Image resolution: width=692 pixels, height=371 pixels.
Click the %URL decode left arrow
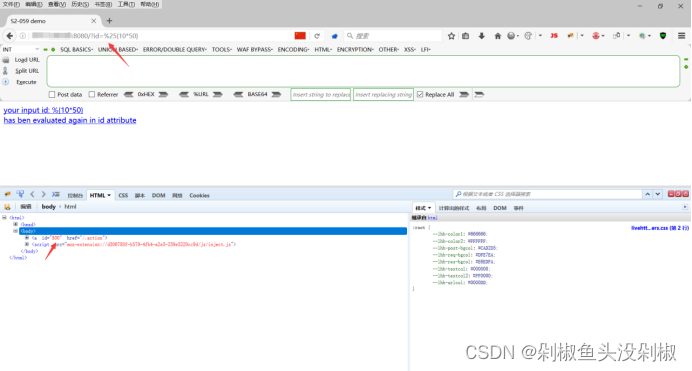click(x=184, y=94)
